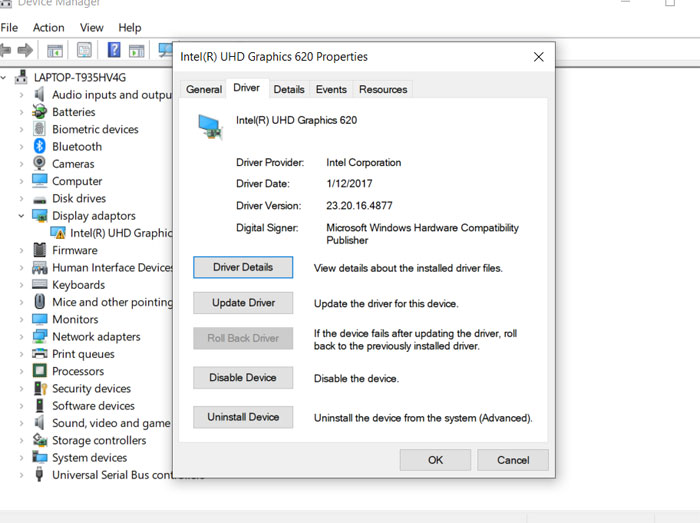This screenshot has height=523, width=700.
Task: Click the Driver Details button
Action: click(x=243, y=267)
